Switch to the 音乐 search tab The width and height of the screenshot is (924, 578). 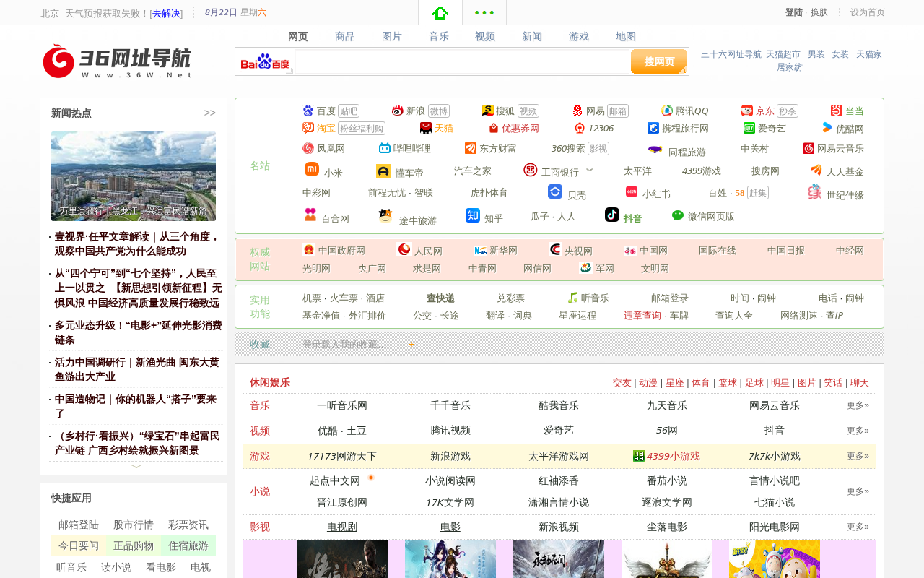coord(439,37)
